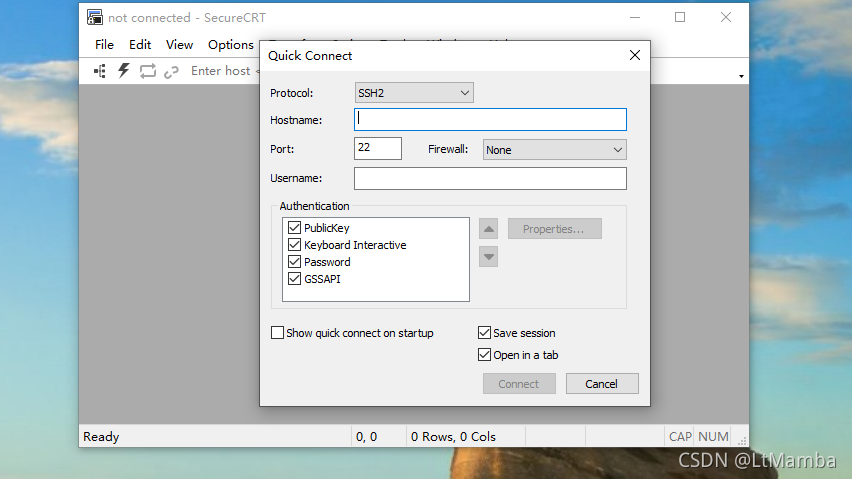Toggle PublicKey authentication checkbox

[x=295, y=228]
